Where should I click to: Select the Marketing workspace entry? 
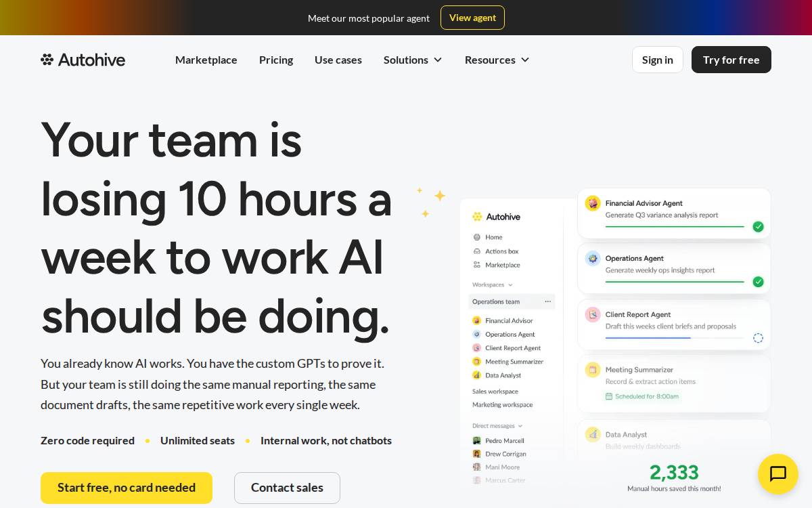click(502, 405)
